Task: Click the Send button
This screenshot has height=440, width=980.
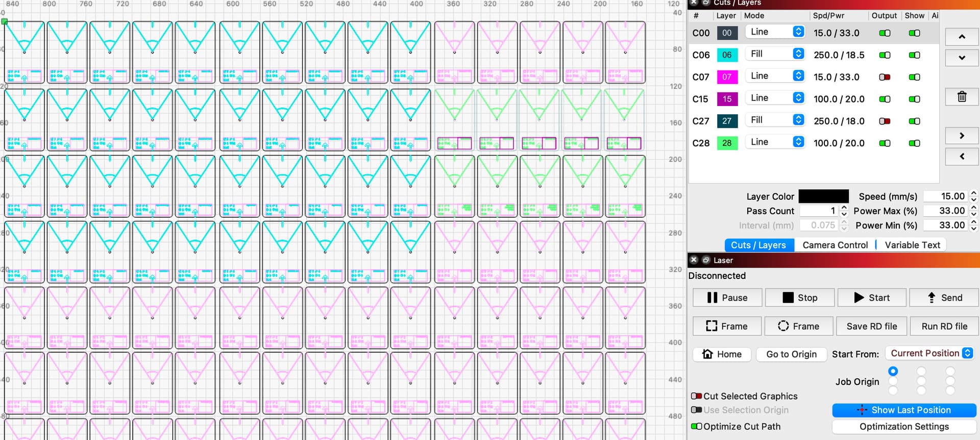Action: (x=944, y=298)
